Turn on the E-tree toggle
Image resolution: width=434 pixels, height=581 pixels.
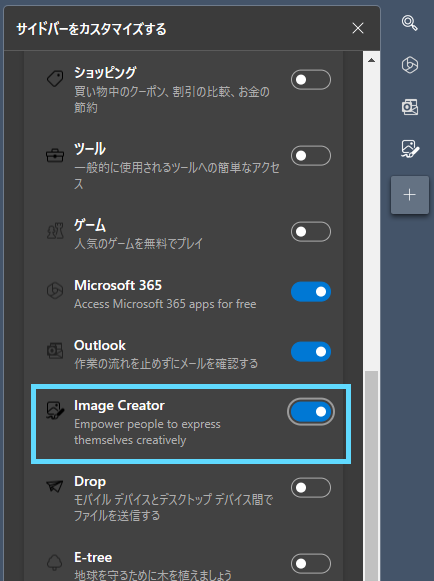(x=311, y=564)
